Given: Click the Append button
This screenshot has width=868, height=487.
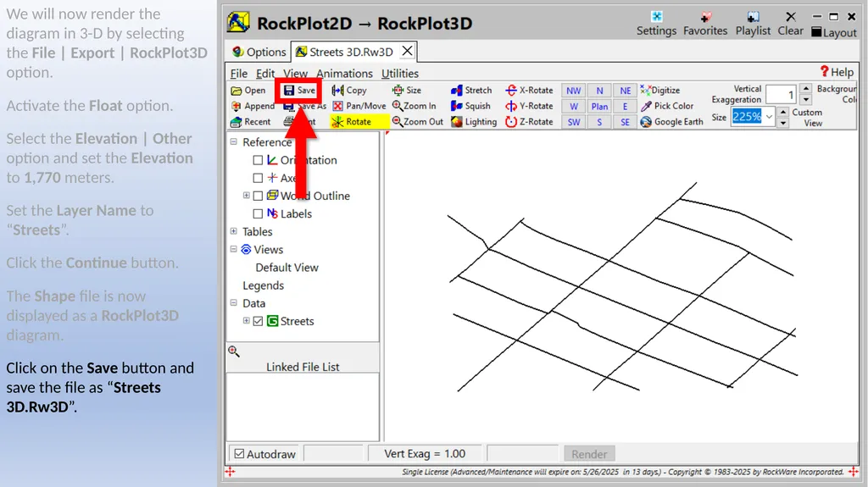Looking at the screenshot, I should pyautogui.click(x=253, y=106).
